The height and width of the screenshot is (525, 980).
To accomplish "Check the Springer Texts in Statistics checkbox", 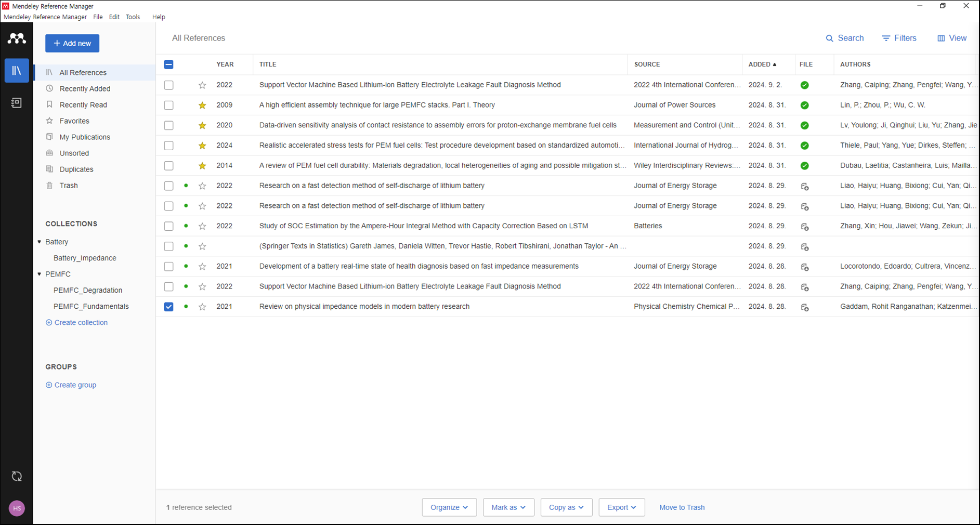I will 168,246.
